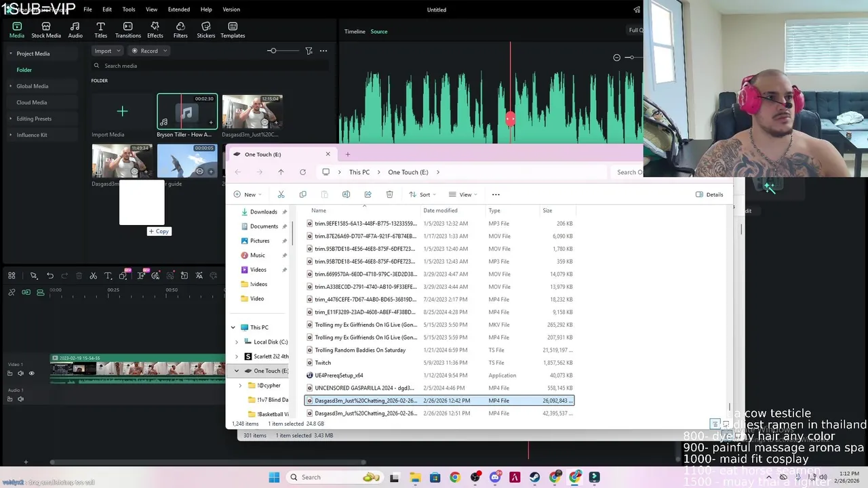The image size is (868, 488).
Task: Click the Share icon in Explorer
Action: pyautogui.click(x=368, y=195)
